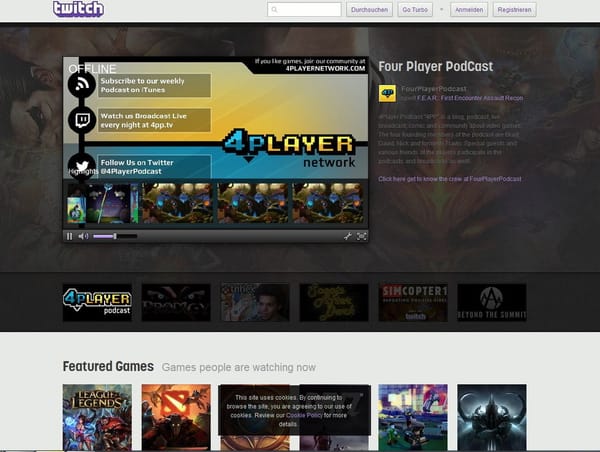The width and height of the screenshot is (600, 452).
Task: Open League of Legends game tile
Action: coord(97,418)
